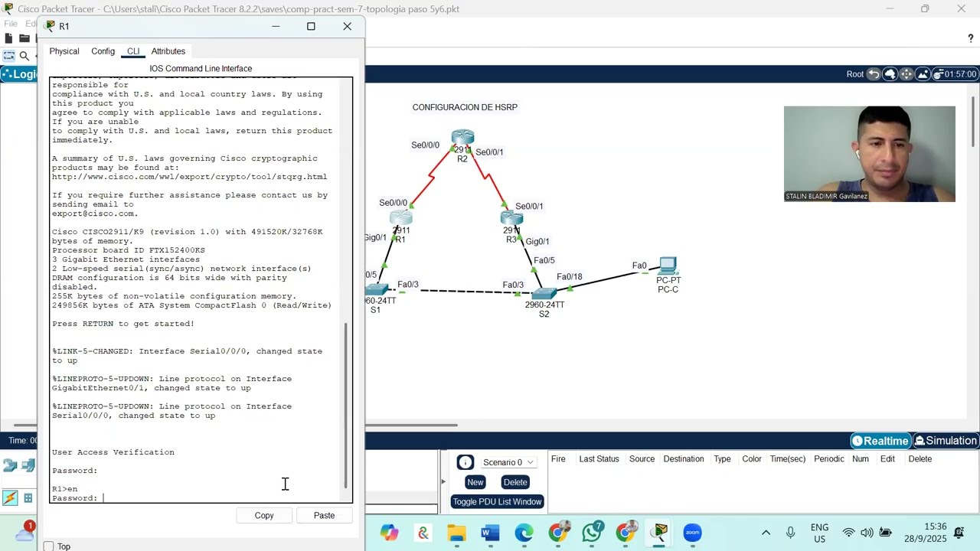Click the Fire column header
The image size is (980, 551).
tap(558, 459)
